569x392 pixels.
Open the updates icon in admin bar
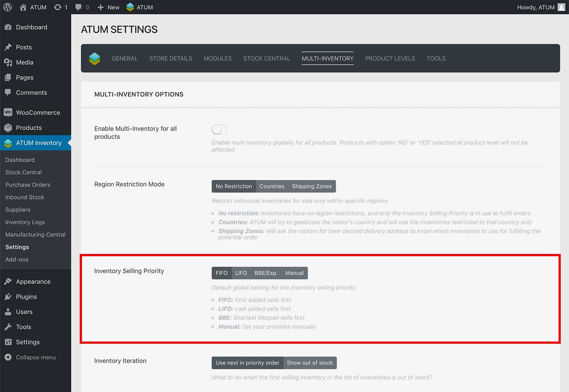58,7
